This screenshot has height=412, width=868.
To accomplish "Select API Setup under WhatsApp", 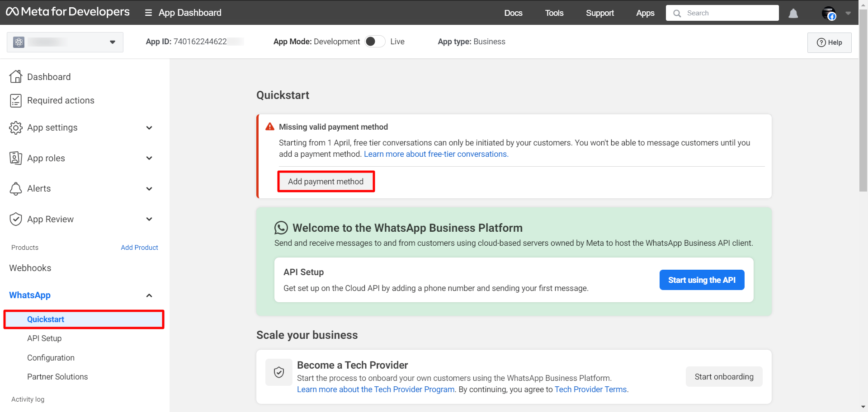I will coord(44,338).
